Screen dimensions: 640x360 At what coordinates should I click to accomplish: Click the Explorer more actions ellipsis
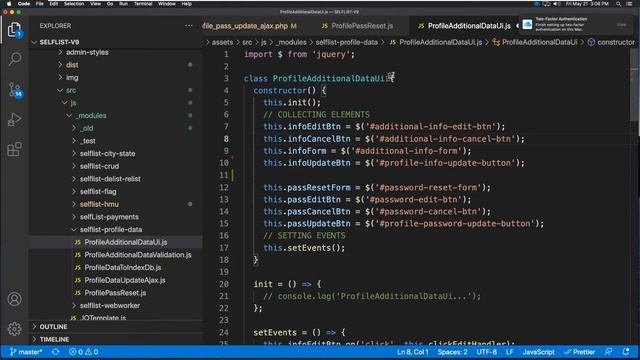pyautogui.click(x=189, y=26)
